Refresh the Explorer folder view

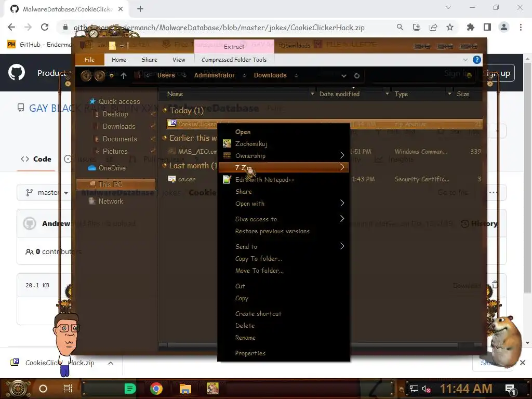point(356,75)
